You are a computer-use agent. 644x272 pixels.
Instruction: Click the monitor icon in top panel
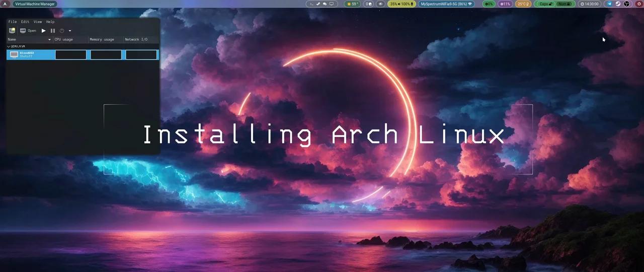(332, 4)
